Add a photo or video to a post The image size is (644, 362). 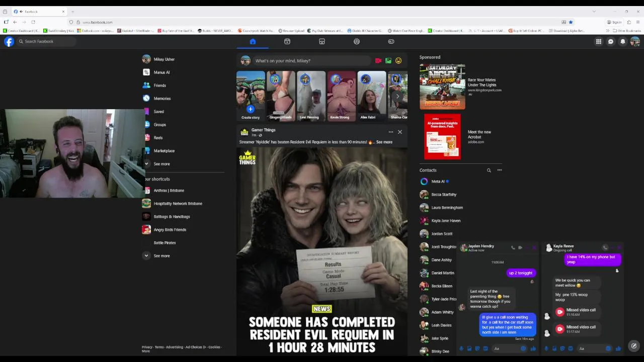click(388, 61)
